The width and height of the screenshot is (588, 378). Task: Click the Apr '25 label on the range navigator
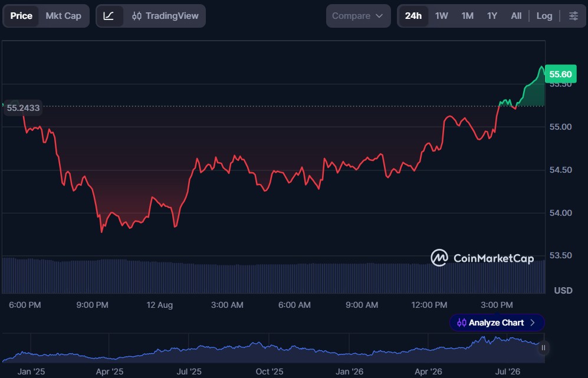pyautogui.click(x=110, y=372)
